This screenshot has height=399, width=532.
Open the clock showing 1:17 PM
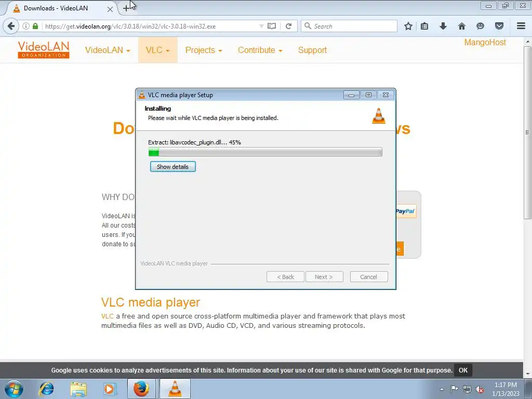[x=506, y=389]
